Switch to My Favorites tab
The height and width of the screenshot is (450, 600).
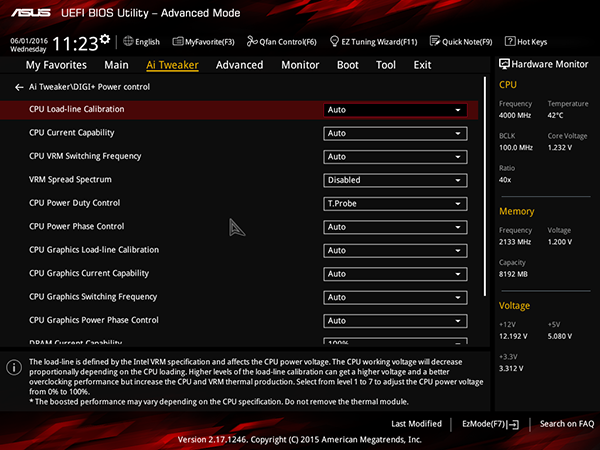56,65
